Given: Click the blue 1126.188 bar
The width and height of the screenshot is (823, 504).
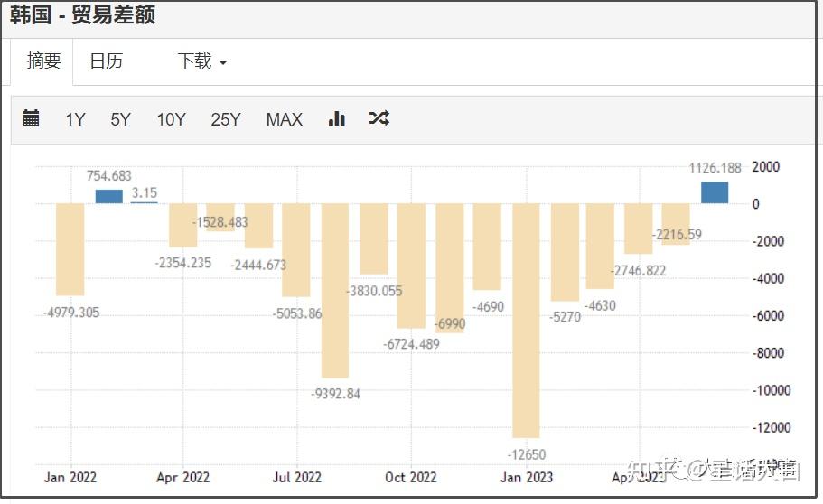Looking at the screenshot, I should (x=715, y=192).
